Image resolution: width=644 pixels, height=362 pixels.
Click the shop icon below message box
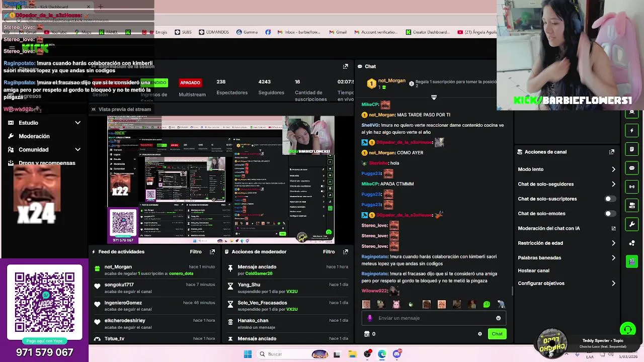pyautogui.click(x=366, y=334)
